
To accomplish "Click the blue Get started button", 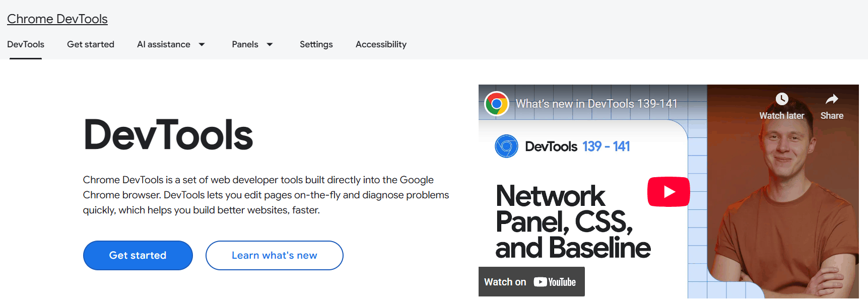I will coord(138,255).
